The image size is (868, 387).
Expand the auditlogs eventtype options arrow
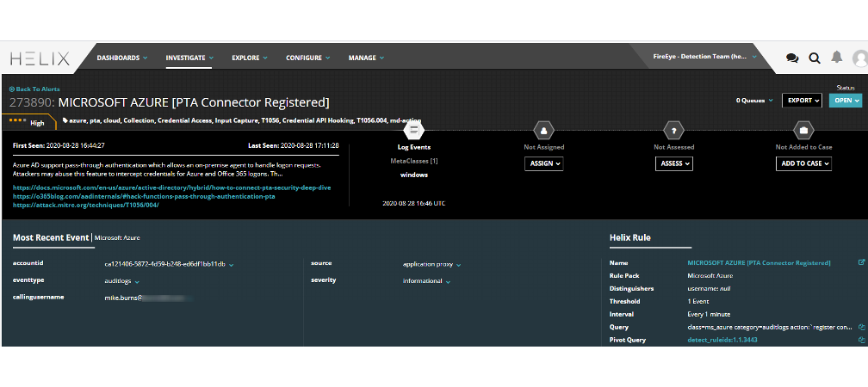point(137,282)
